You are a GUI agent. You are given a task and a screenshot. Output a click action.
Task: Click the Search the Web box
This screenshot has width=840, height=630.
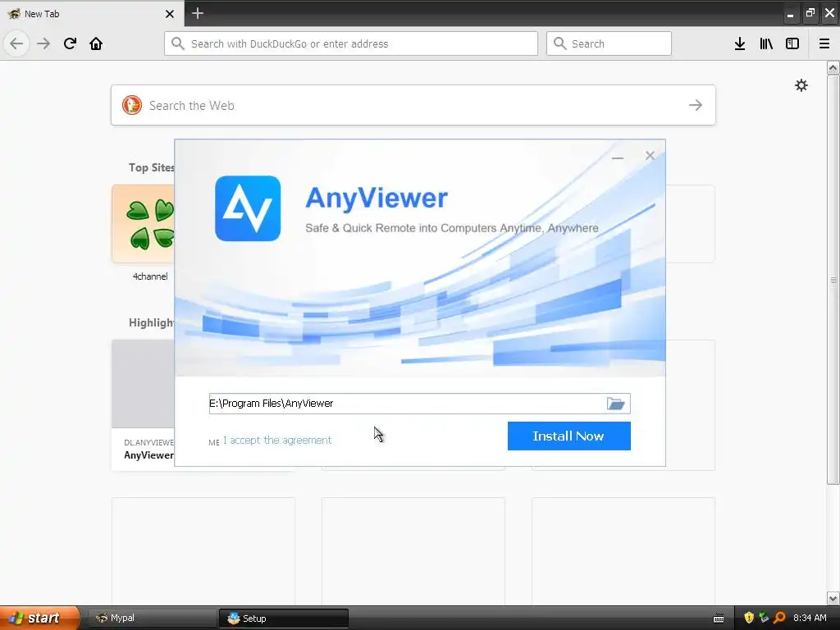pyautogui.click(x=413, y=105)
